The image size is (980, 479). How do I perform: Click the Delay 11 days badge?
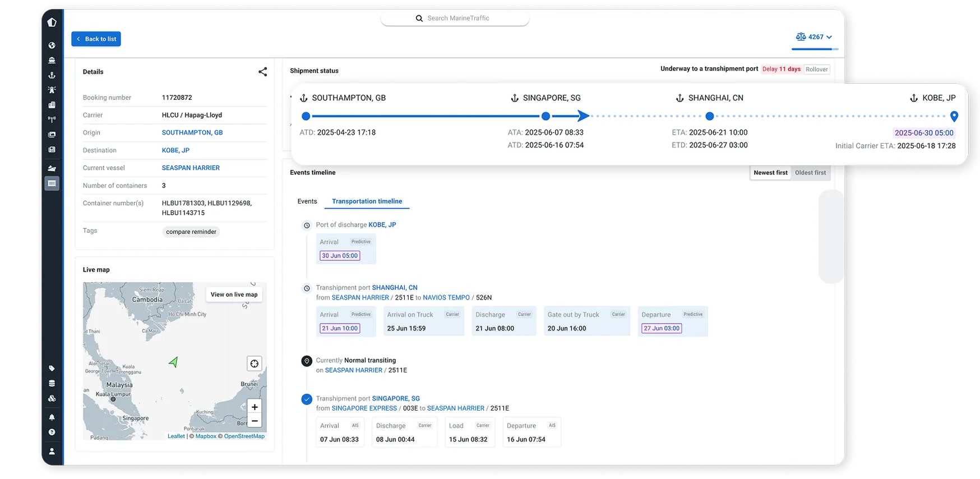point(781,70)
